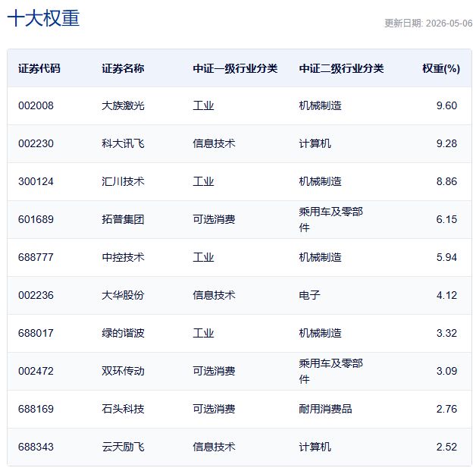Select security code 300124
Image resolution: width=476 pixels, height=471 pixels.
36,181
